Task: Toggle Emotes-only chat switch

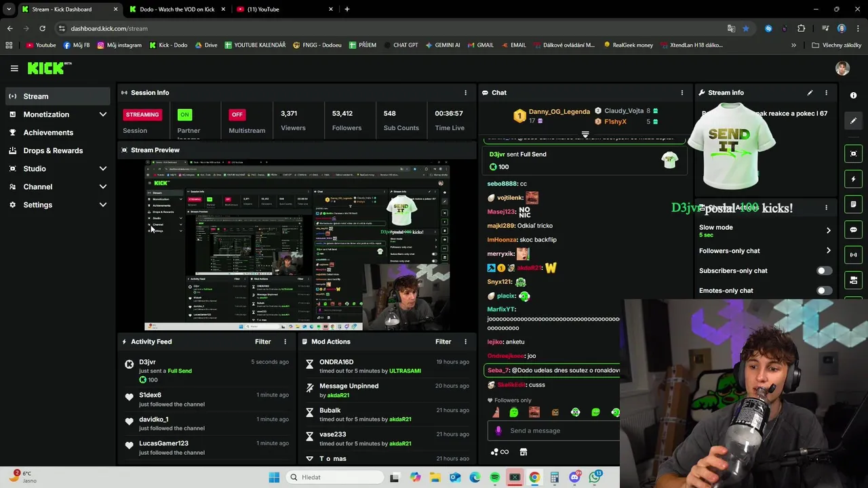Action: (824, 291)
